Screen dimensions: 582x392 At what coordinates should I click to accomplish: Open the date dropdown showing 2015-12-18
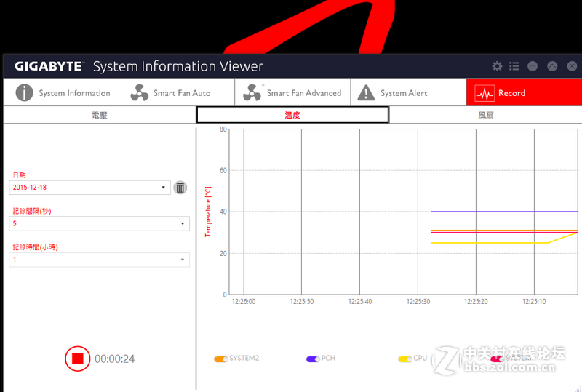(89, 188)
